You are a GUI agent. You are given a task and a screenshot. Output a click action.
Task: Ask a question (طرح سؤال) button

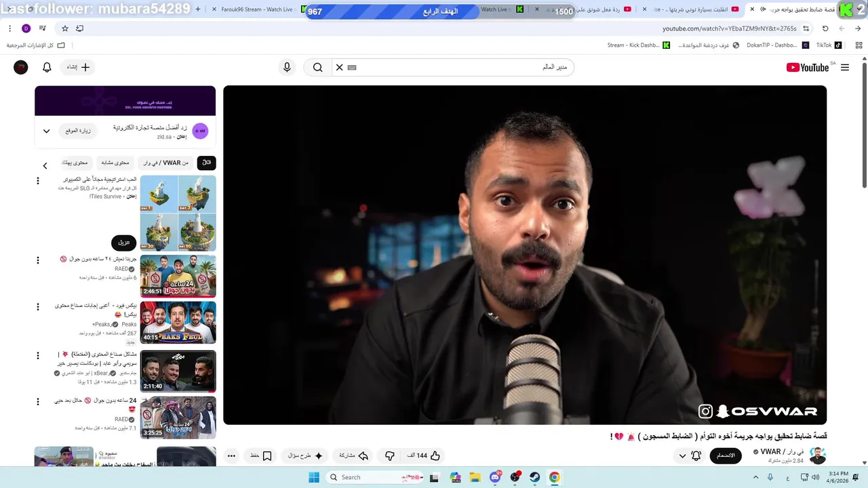303,455
